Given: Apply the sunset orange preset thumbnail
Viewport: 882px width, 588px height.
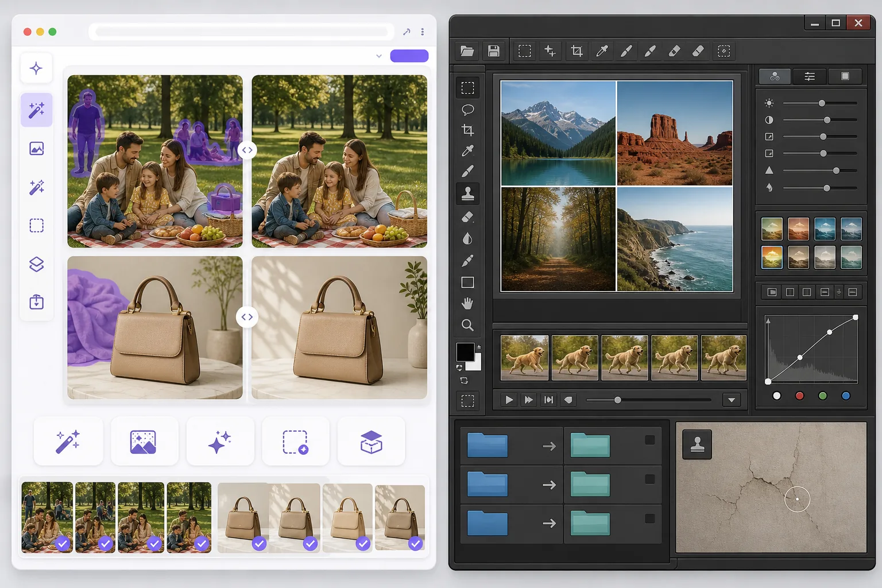Looking at the screenshot, I should [x=772, y=258].
